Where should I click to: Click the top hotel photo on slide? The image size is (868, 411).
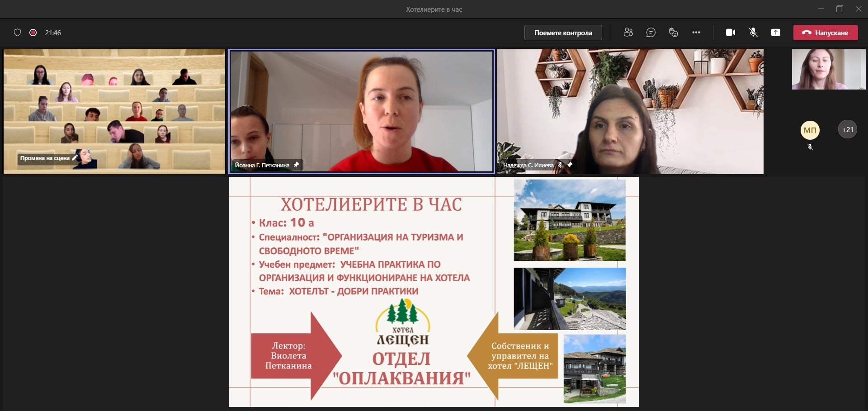point(570,220)
